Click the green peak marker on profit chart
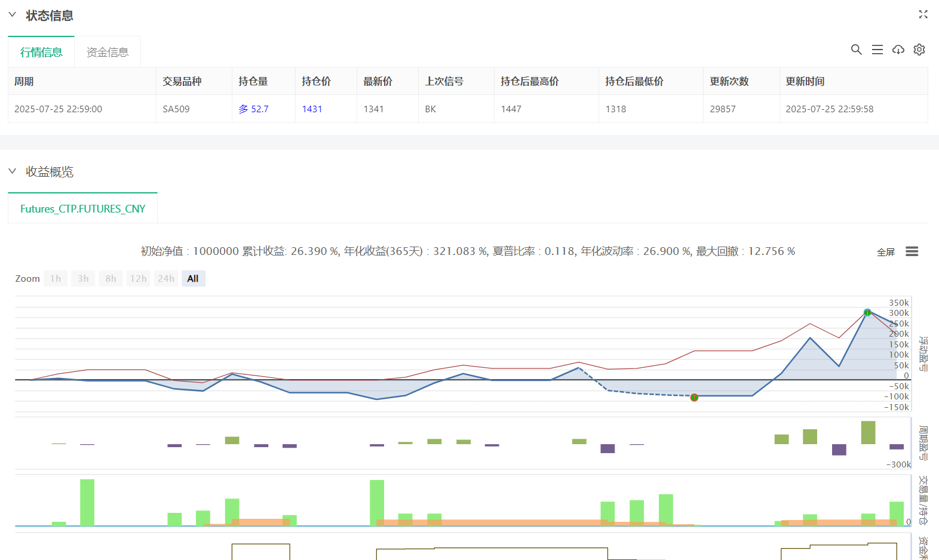Viewport: 939px width, 560px height. (867, 312)
